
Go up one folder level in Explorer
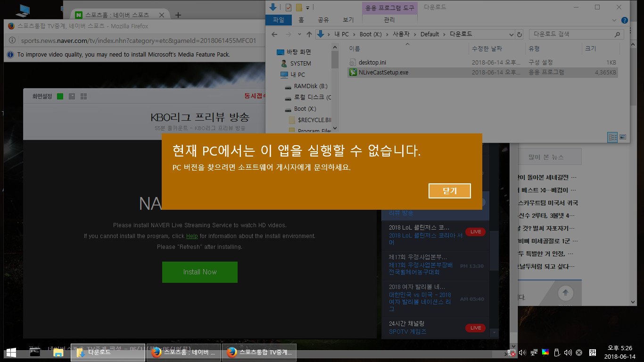[x=309, y=34]
